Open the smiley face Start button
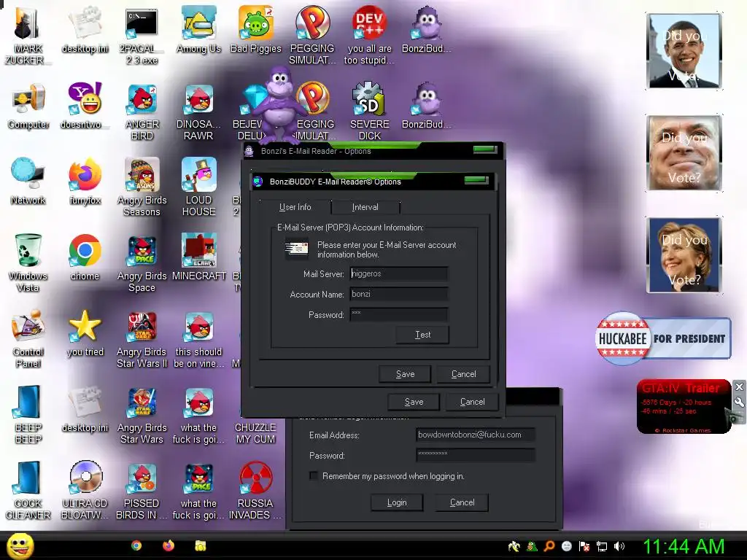747x560 pixels. tap(20, 546)
